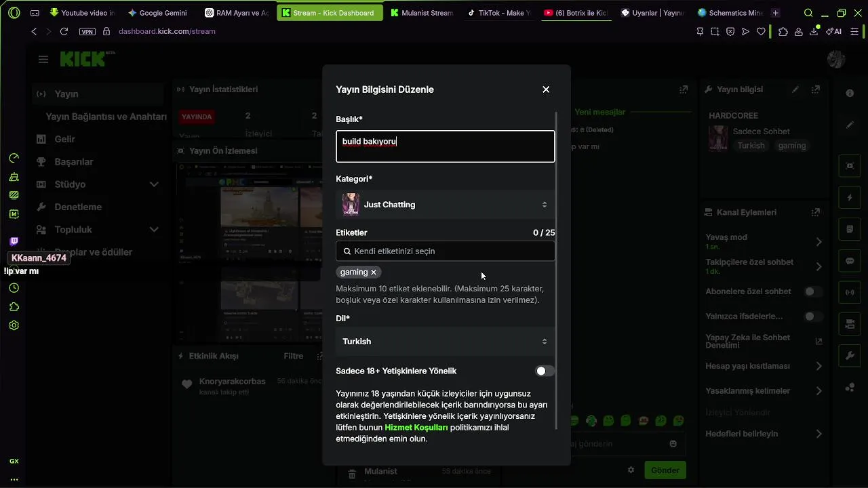
Task: Click the stream preview icon in right rail
Action: tap(850, 166)
